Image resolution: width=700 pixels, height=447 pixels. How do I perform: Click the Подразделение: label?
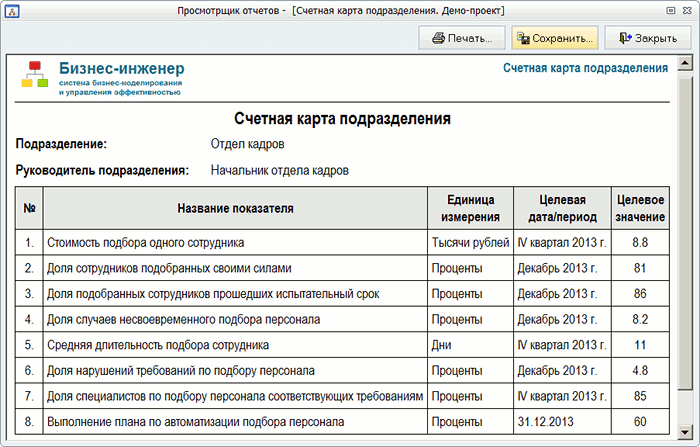[61, 144]
